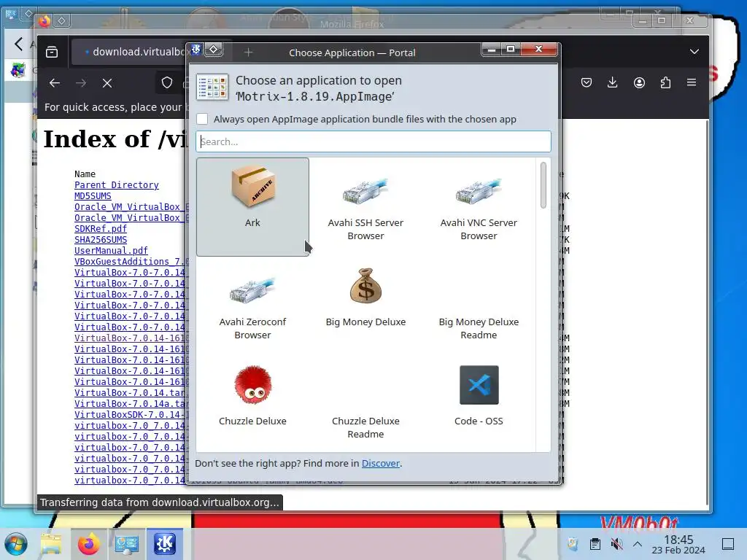Select Avahi Zeroconf Browser application
Image resolution: width=747 pixels, height=560 pixels.
[x=252, y=306]
